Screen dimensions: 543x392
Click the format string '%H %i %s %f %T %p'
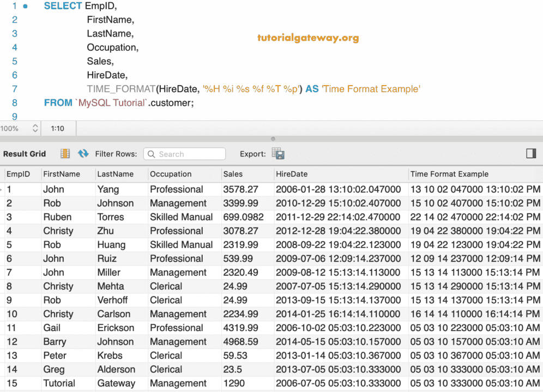(251, 89)
